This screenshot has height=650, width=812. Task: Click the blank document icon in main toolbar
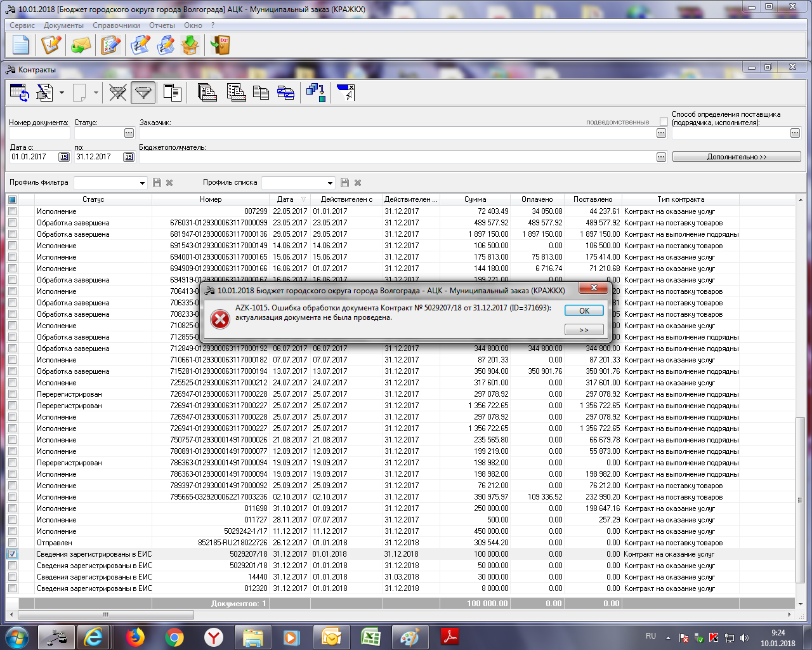tap(21, 45)
